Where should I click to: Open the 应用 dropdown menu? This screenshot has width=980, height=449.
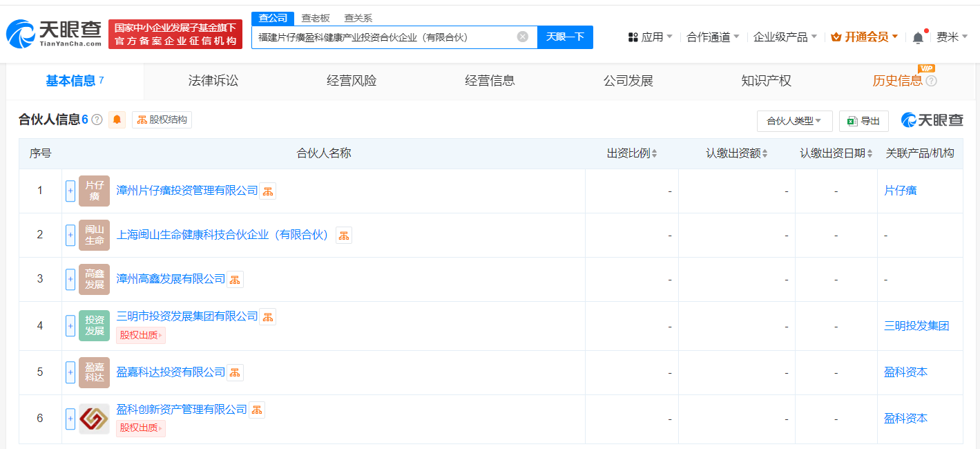650,37
